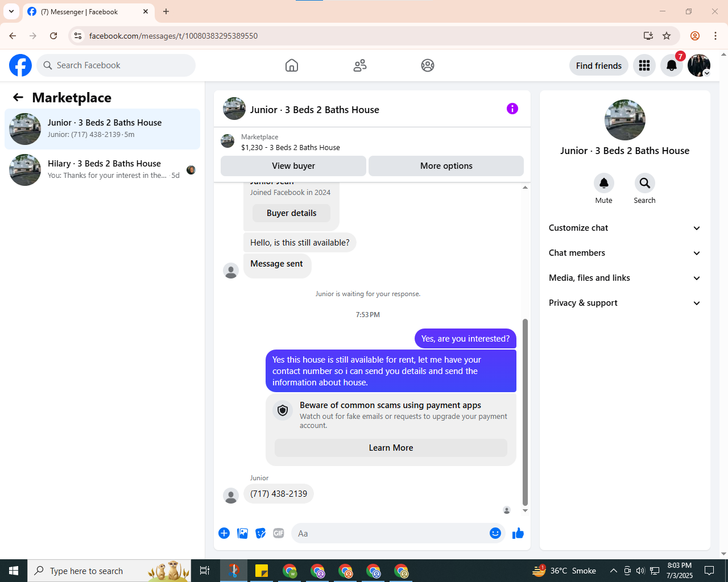Open the Groups icon in top navigation
The image size is (728, 582).
428,65
